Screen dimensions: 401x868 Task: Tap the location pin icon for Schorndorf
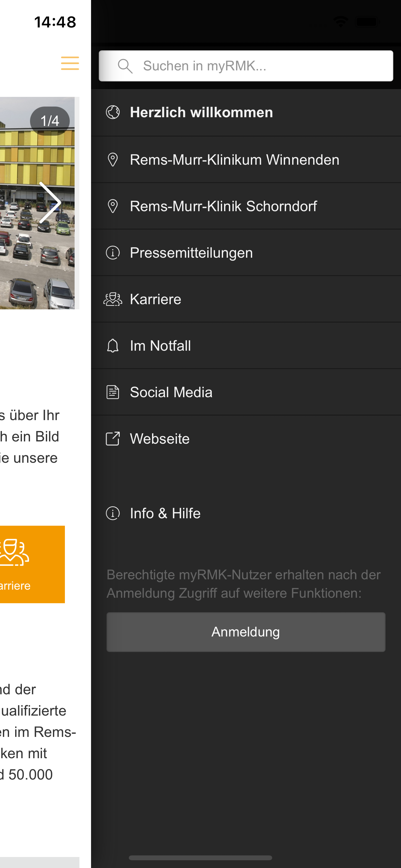point(113,206)
